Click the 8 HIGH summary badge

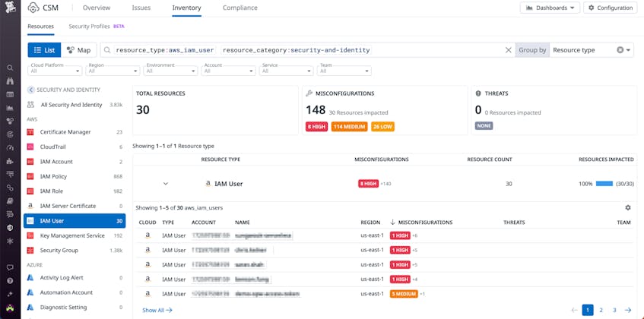(316, 127)
